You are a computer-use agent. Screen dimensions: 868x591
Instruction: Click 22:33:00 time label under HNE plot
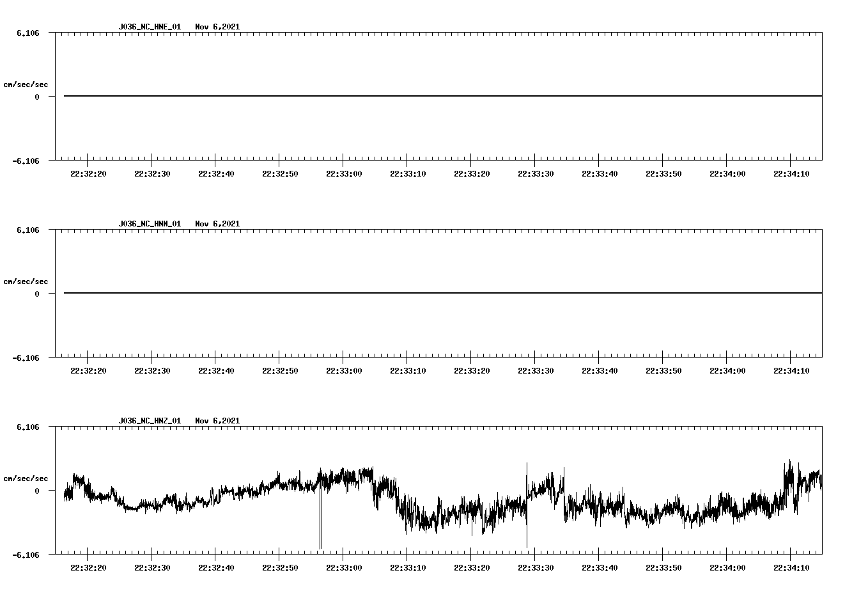(x=344, y=174)
